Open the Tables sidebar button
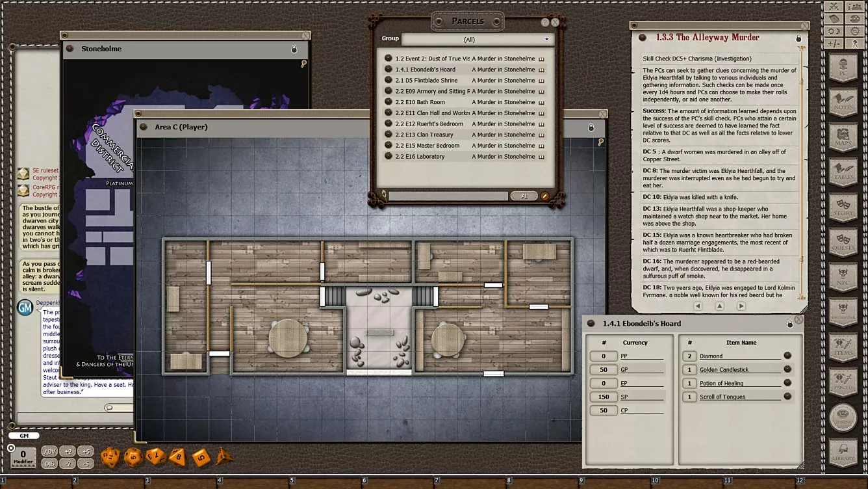This screenshot has width=868, height=489. [843, 172]
